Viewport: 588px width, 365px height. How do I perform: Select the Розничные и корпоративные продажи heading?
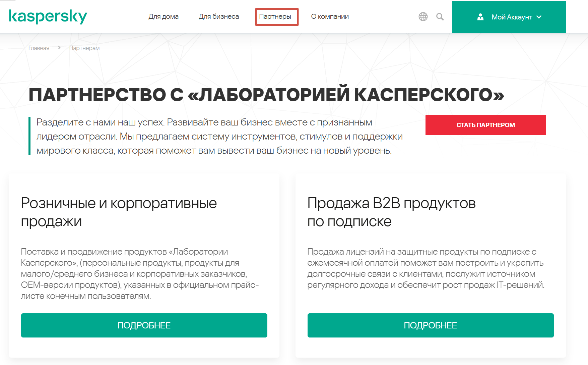click(x=119, y=212)
